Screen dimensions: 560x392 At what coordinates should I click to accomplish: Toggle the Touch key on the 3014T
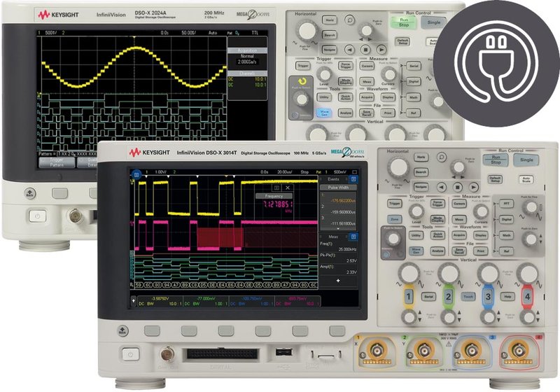point(468,296)
